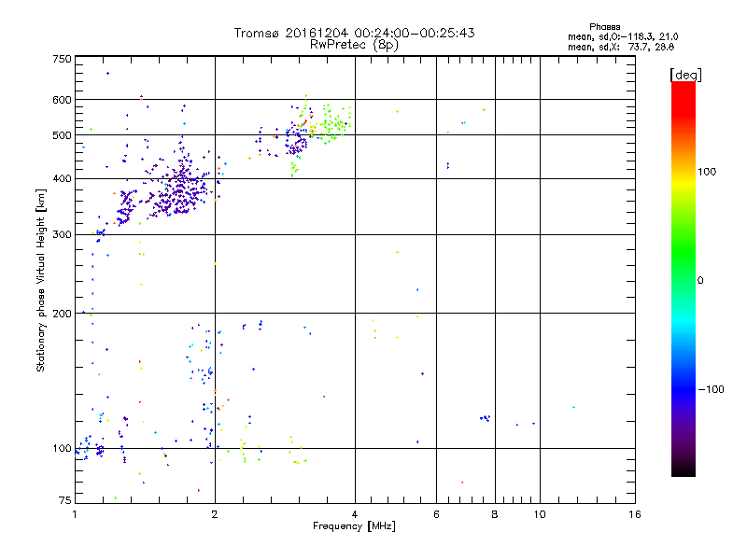
Task: Click the rainbow phase colorbar
Action: tap(684, 278)
